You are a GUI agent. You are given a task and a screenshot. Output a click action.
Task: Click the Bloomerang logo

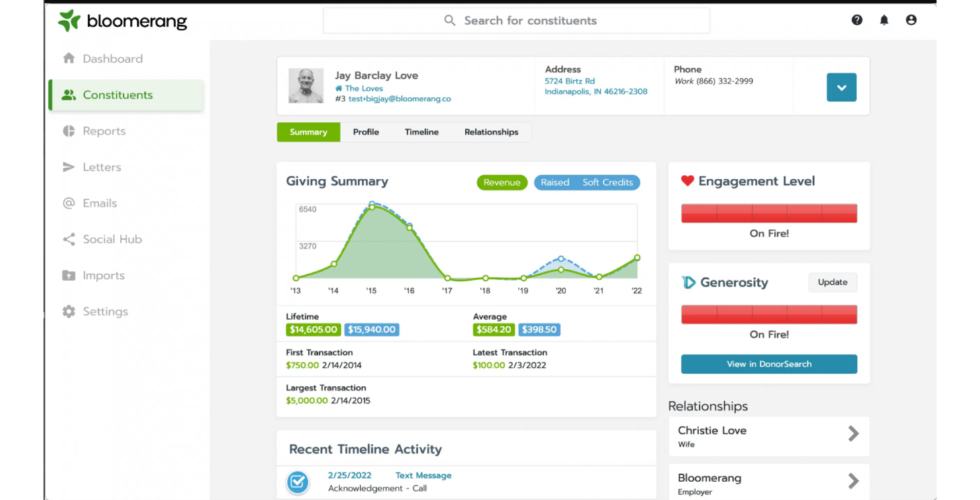(x=122, y=21)
